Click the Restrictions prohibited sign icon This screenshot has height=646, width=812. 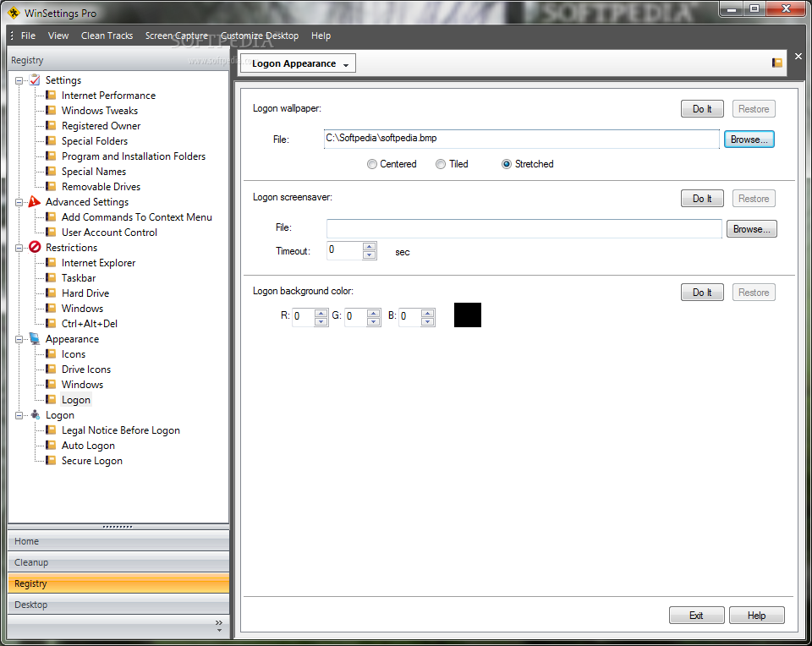coord(35,247)
